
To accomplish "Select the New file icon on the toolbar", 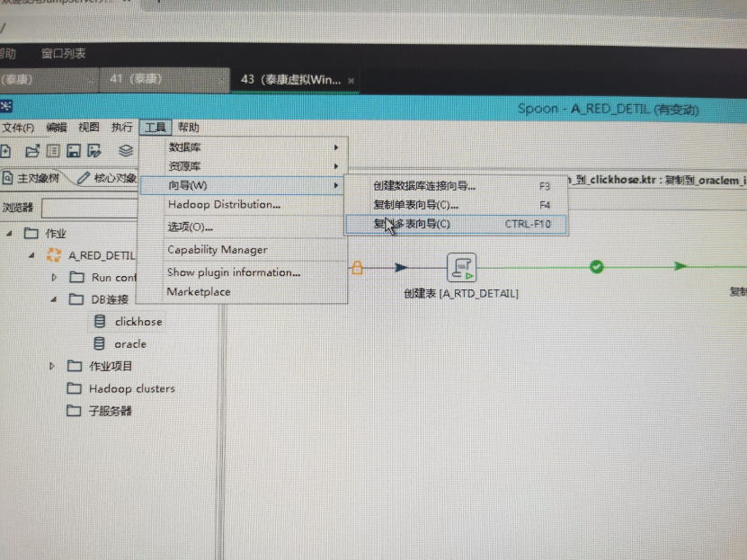I will (x=7, y=151).
